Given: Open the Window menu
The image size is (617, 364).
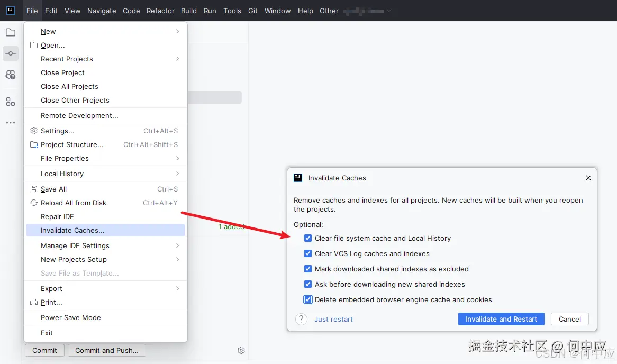Looking at the screenshot, I should coord(277,11).
